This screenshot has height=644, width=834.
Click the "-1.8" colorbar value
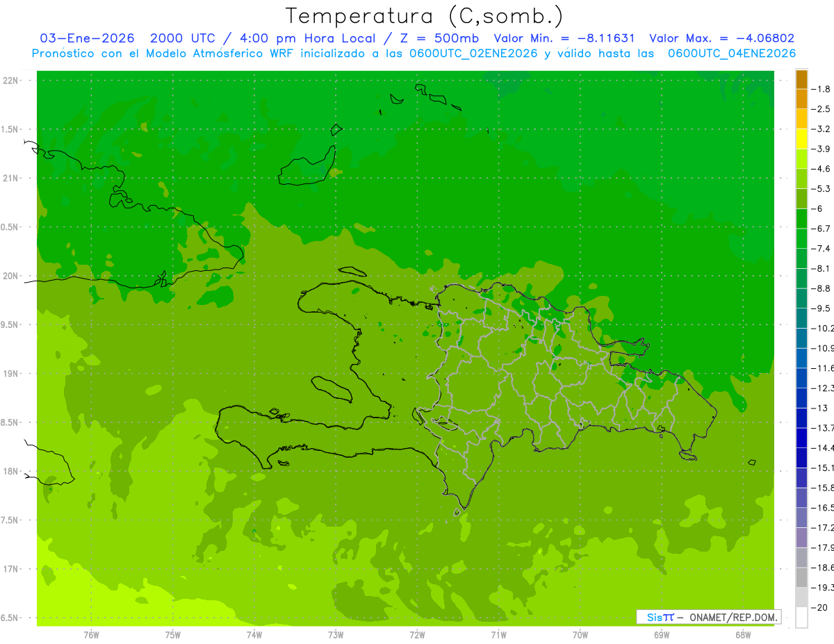click(821, 89)
